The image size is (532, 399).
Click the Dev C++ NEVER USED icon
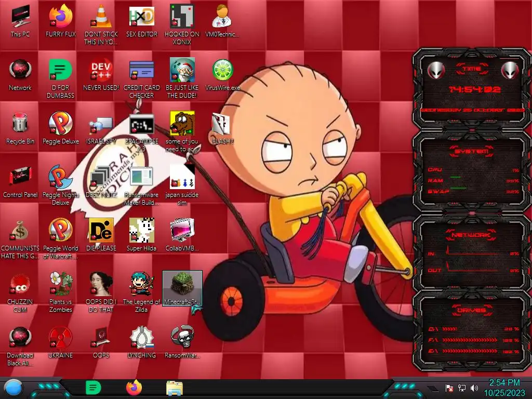tap(101, 75)
